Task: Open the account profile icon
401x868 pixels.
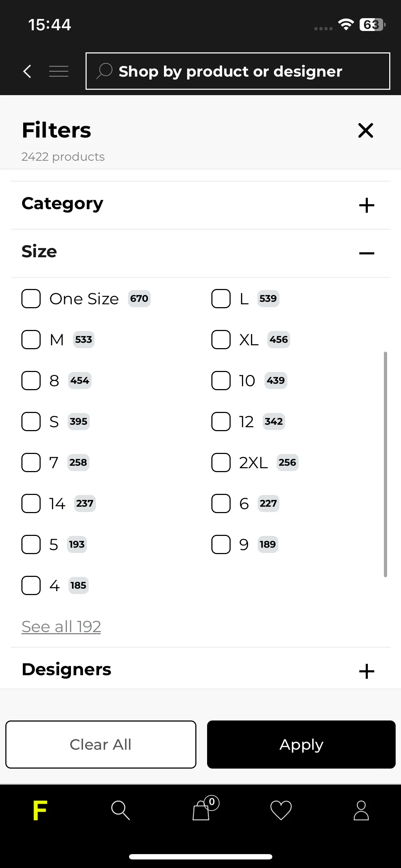Action: click(x=361, y=810)
